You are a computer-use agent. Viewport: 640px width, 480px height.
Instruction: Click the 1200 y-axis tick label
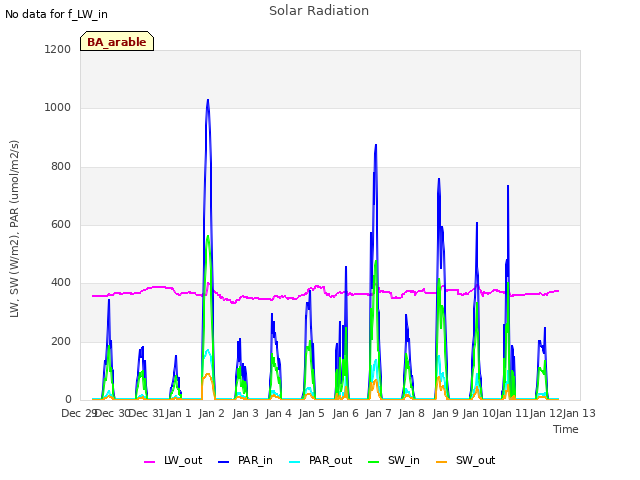pyautogui.click(x=58, y=49)
